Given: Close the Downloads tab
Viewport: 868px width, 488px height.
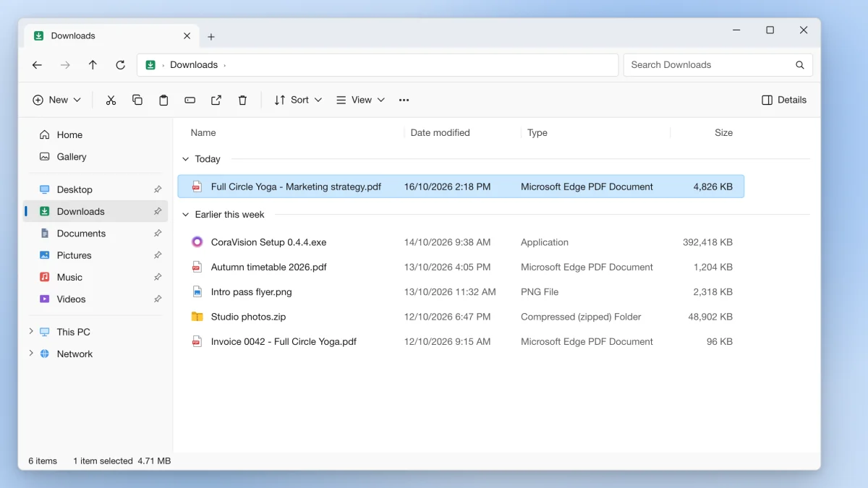Looking at the screenshot, I should (x=187, y=35).
